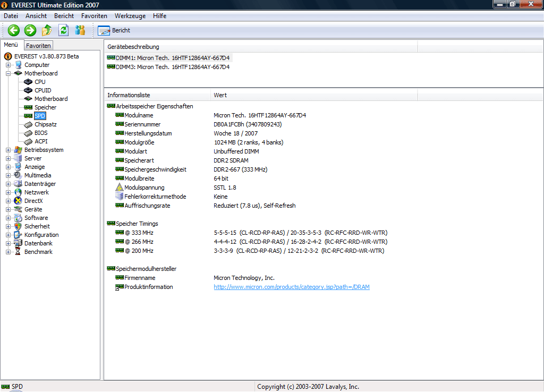Expand the Computer tree node
Viewport: 544px width, 392px height.
pyautogui.click(x=8, y=65)
